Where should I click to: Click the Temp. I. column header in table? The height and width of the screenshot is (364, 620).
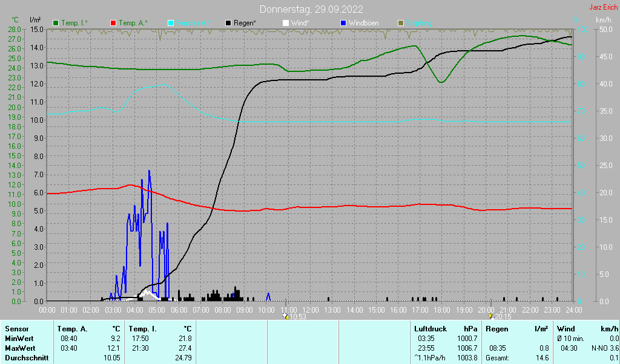143,329
